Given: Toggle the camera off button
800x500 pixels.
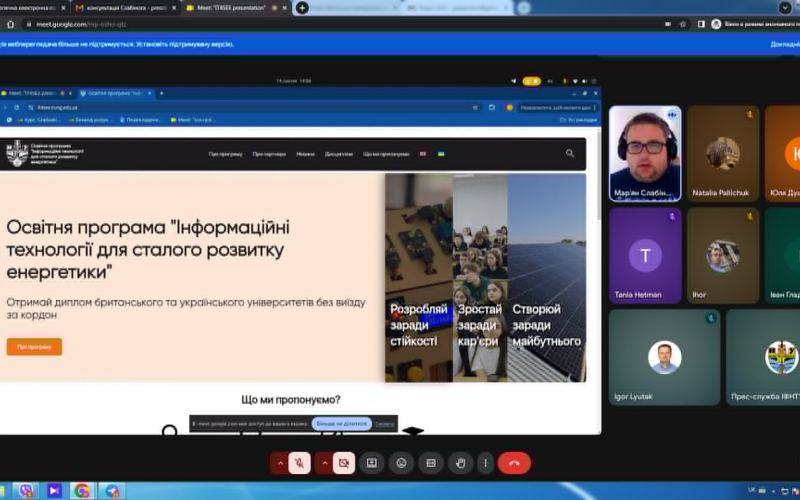Looking at the screenshot, I should coord(344,463).
